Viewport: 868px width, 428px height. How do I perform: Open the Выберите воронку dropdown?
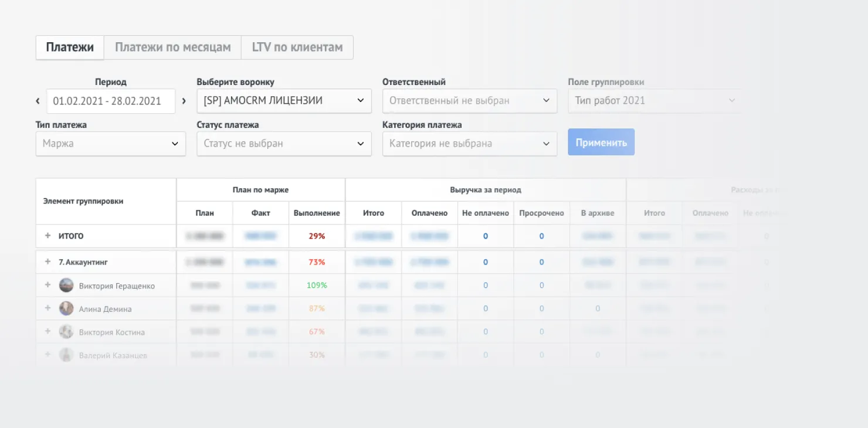284,101
